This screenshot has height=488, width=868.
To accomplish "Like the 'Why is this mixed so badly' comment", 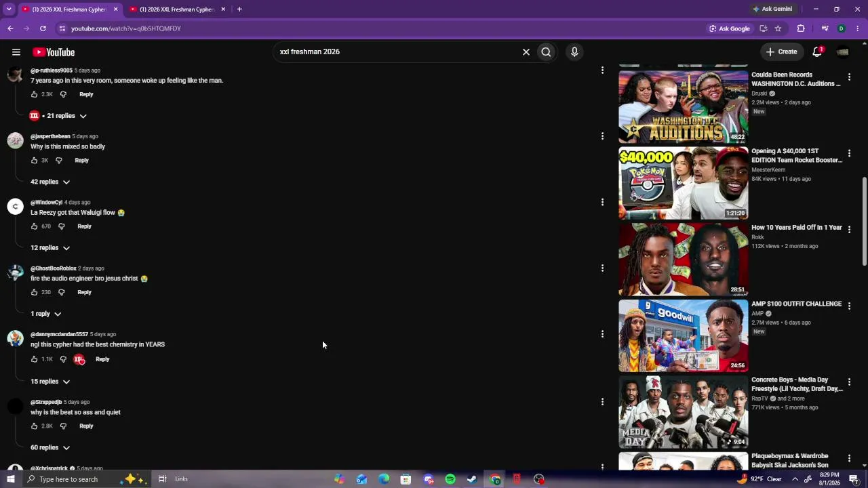I will click(x=35, y=161).
